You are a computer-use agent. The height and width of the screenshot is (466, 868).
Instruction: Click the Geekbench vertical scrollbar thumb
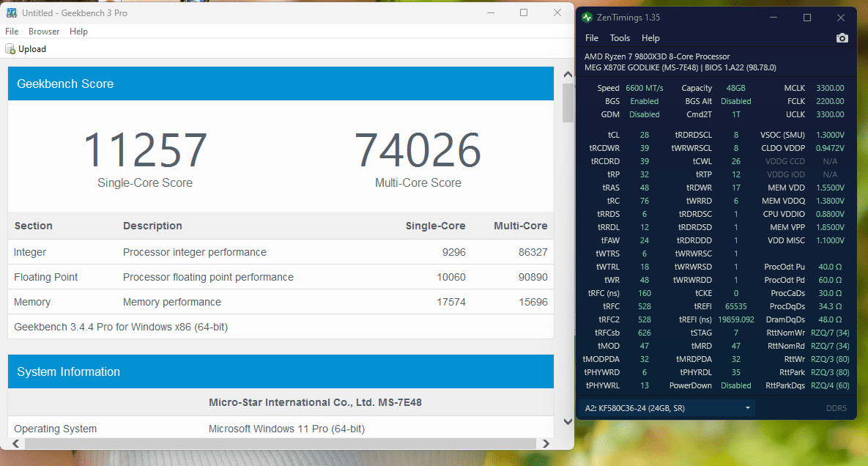point(568,103)
